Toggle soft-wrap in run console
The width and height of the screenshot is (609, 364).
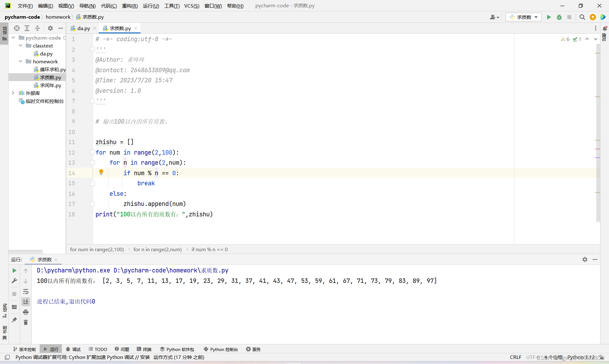(x=26, y=292)
